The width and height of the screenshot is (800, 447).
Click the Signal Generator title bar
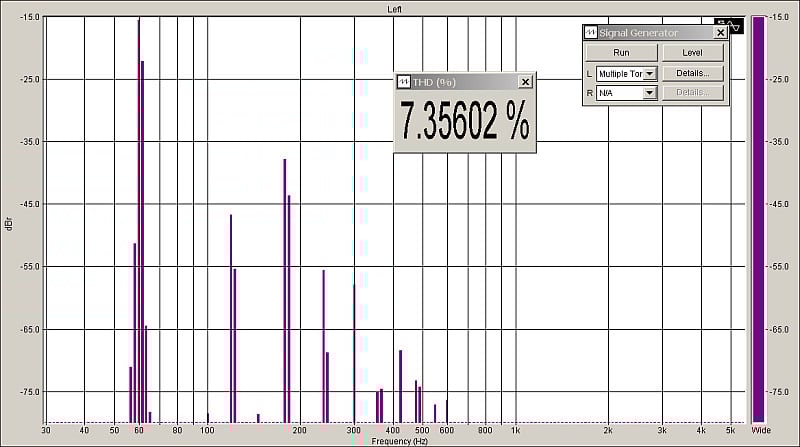coord(650,32)
